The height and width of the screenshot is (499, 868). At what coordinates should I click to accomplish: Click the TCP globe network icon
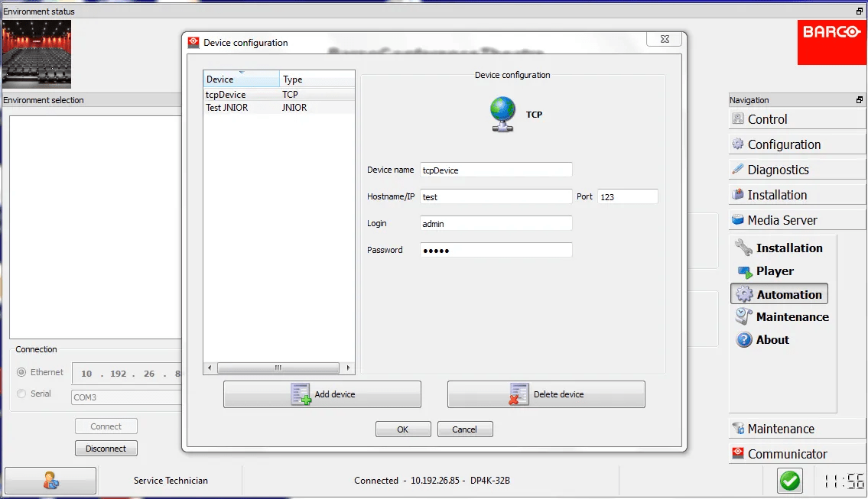click(502, 115)
